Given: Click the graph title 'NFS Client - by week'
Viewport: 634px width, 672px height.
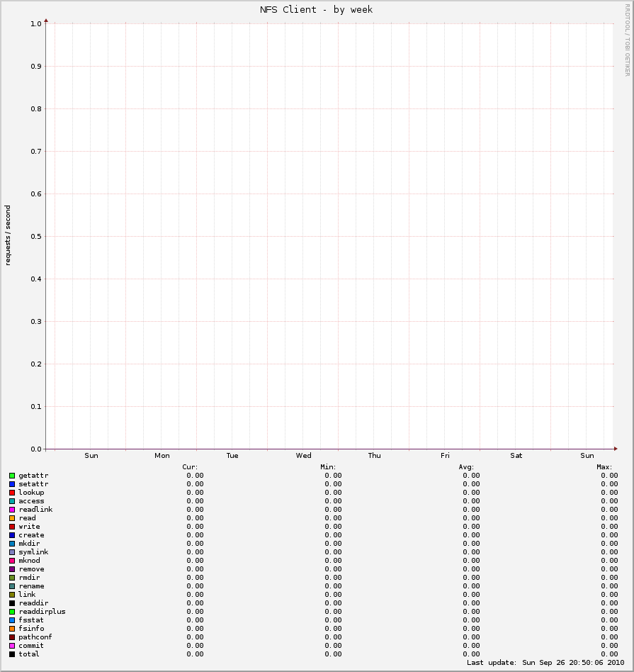Looking at the screenshot, I should point(316,9).
